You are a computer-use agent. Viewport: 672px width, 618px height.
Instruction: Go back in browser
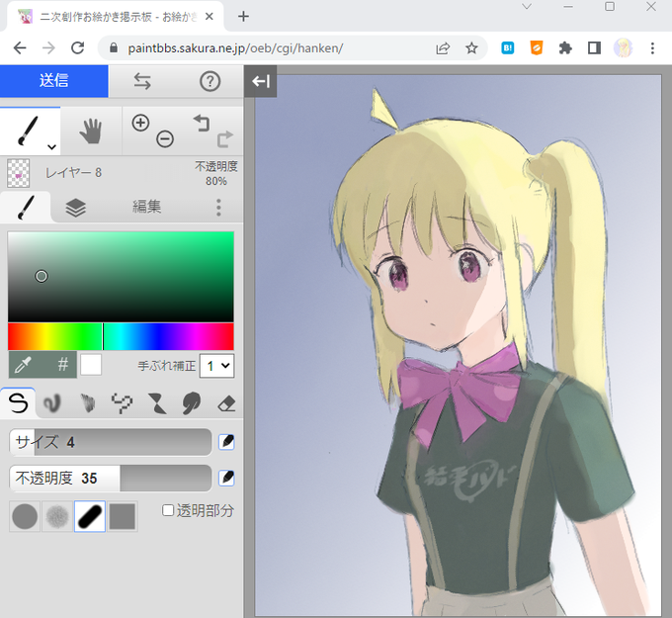tap(20, 48)
